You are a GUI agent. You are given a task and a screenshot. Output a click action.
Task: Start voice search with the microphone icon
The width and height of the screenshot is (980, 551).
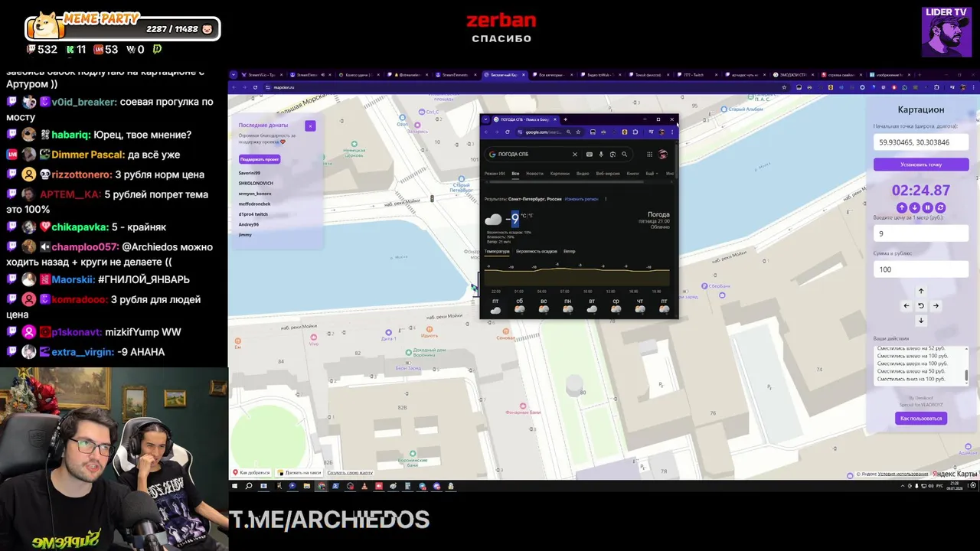(x=601, y=155)
